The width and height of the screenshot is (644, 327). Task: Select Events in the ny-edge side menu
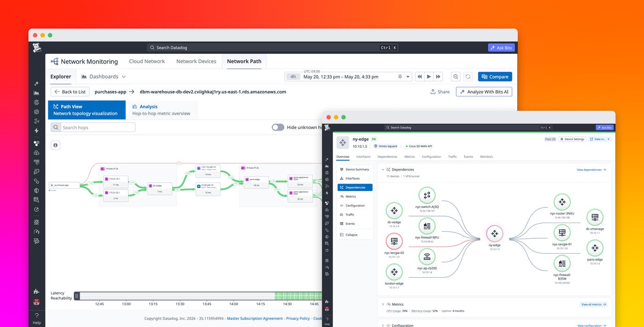point(355,224)
